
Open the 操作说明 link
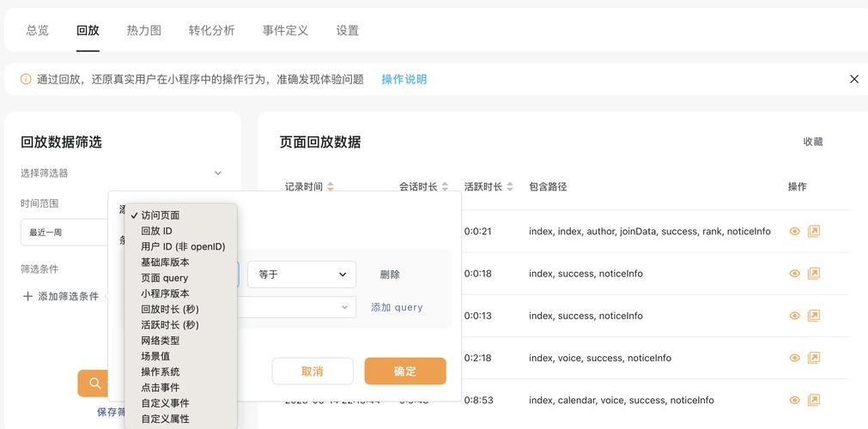(x=404, y=79)
